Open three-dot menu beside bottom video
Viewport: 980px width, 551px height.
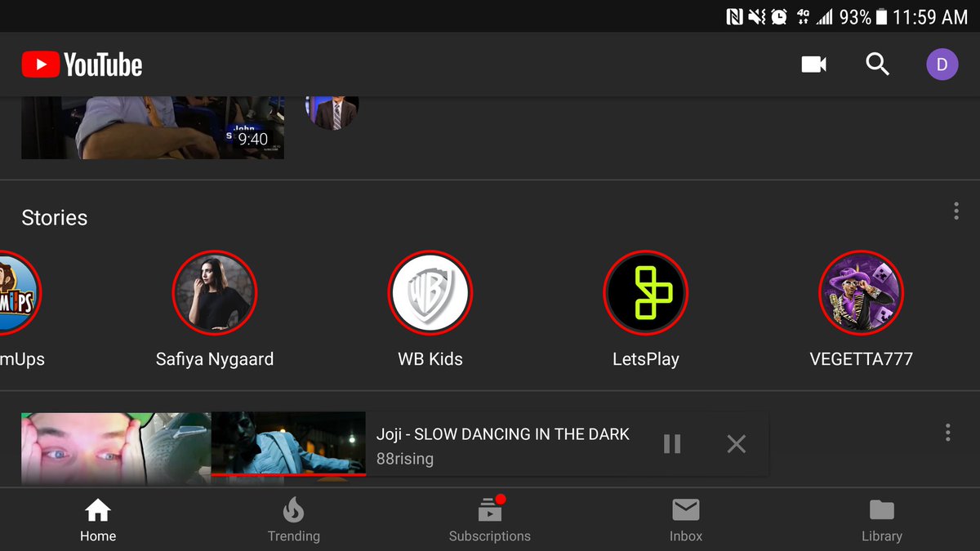[x=947, y=432]
